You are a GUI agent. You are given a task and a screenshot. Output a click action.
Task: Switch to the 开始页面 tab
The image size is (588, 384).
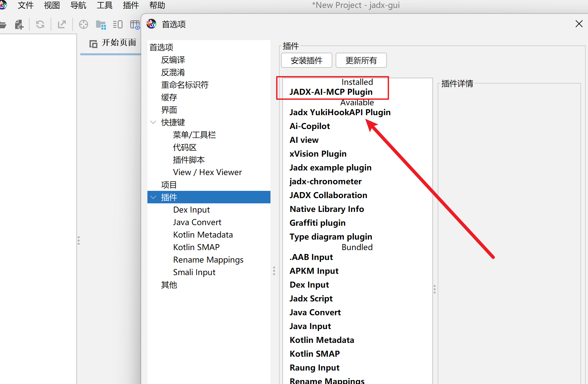[x=113, y=43]
